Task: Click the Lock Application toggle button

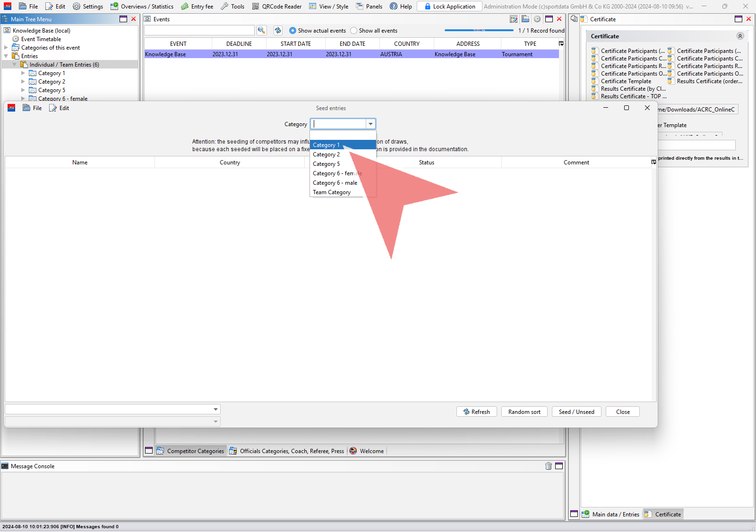Action: click(449, 6)
